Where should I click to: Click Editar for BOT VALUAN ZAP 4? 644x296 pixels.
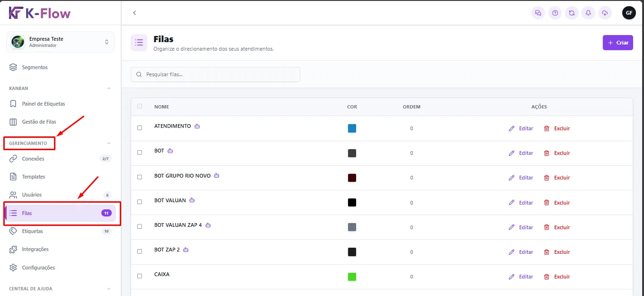click(x=521, y=227)
